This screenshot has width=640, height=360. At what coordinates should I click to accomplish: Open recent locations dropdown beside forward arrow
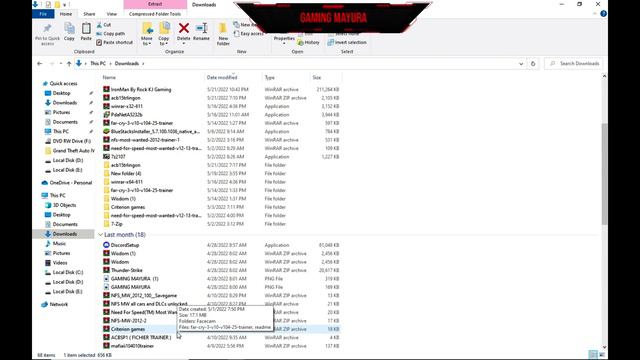[61, 64]
